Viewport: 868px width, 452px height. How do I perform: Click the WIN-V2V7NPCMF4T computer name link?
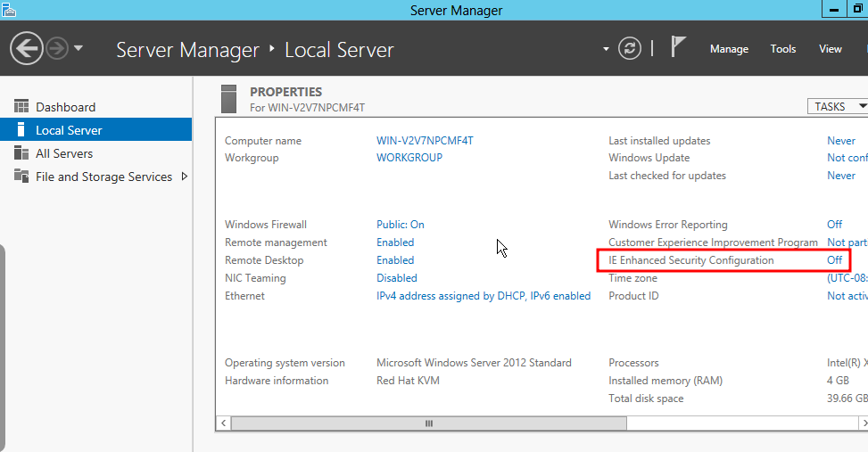[x=425, y=141]
